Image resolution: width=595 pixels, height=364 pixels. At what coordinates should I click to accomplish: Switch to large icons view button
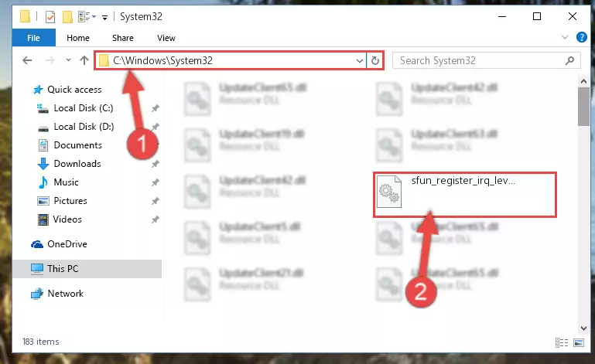[x=579, y=343]
